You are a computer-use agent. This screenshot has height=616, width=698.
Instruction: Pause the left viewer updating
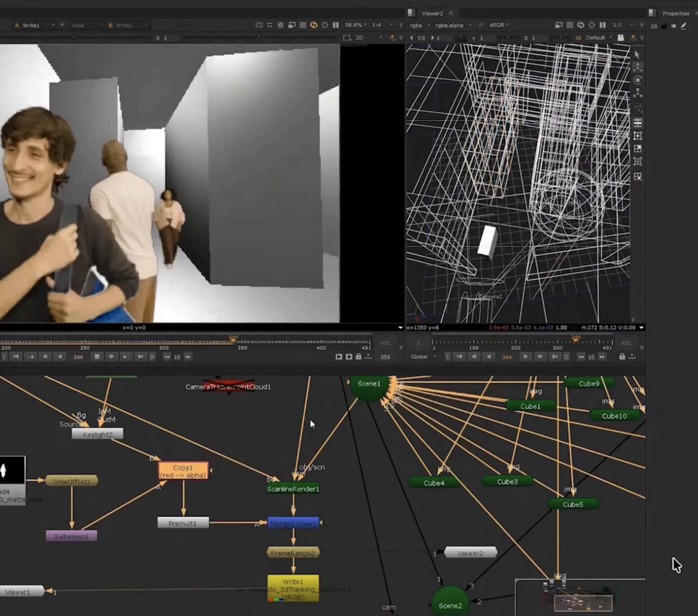tap(336, 25)
